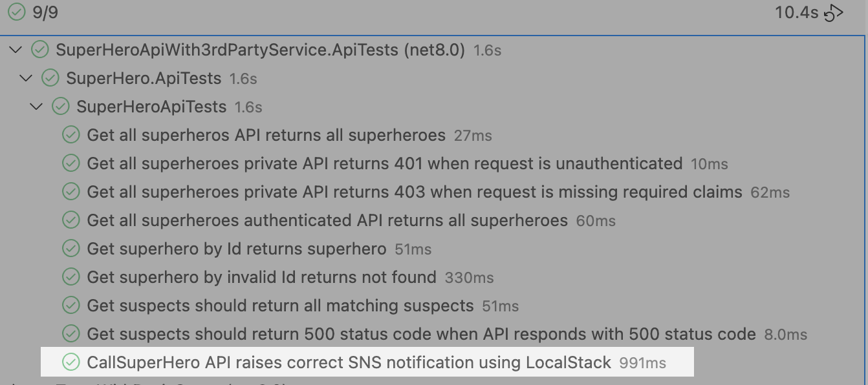Collapse the SuperHero.ApiTests namespace node
The image size is (868, 385).
[27, 78]
